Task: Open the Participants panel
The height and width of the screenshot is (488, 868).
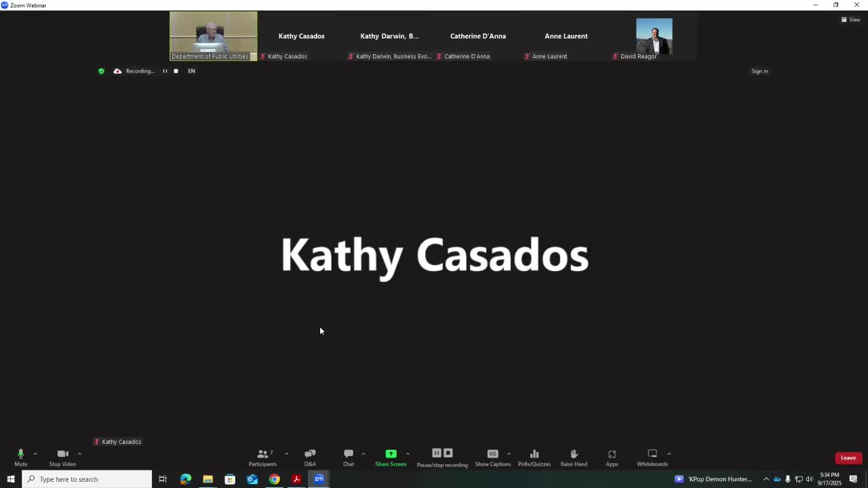Action: tap(262, 457)
